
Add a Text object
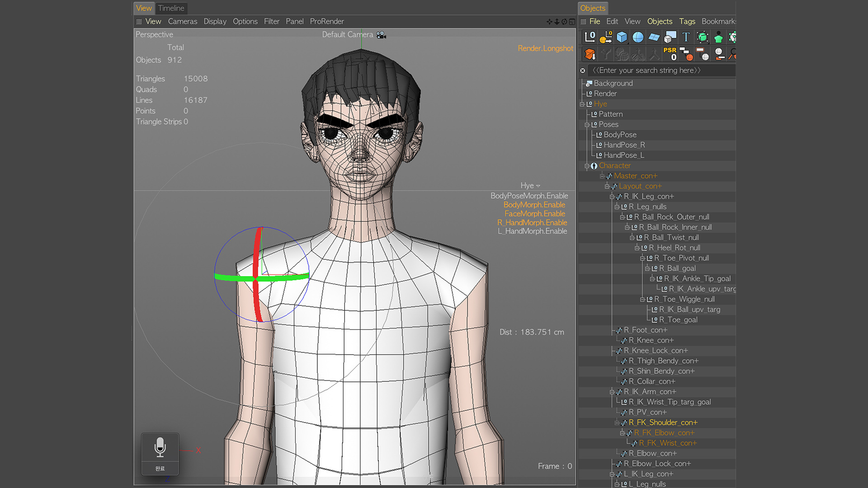pos(686,37)
